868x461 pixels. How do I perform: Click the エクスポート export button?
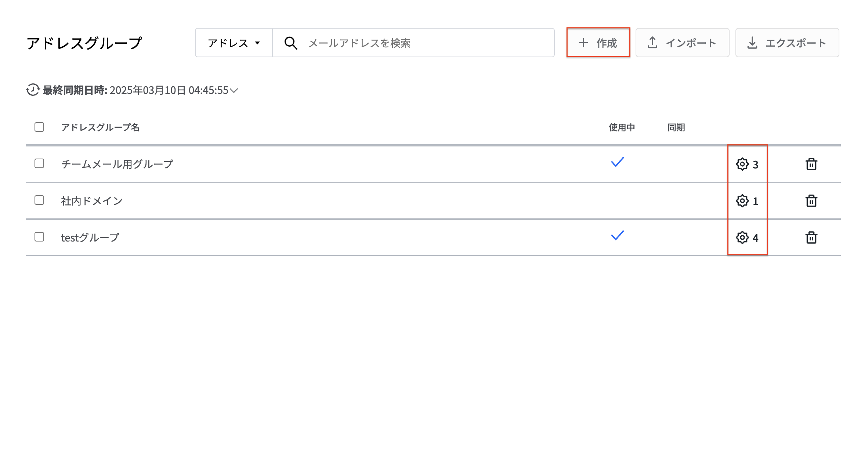coord(787,43)
